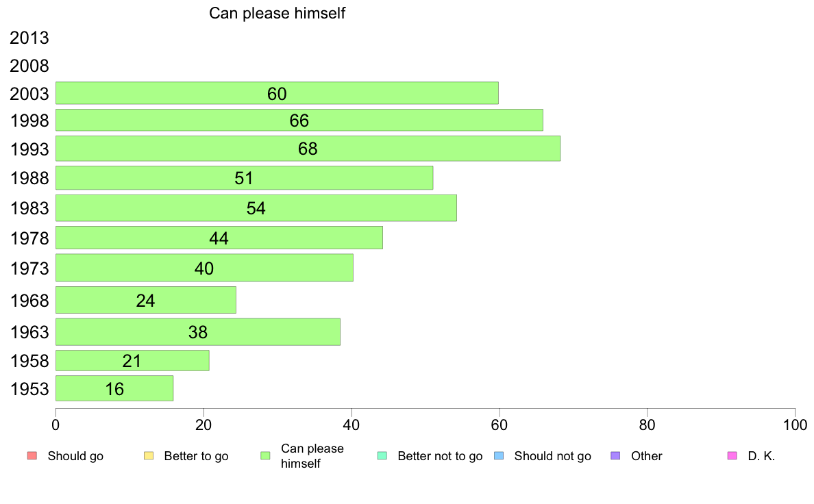Click the purple Other legend swatch
Viewport: 814px width, 504px height.
616,456
